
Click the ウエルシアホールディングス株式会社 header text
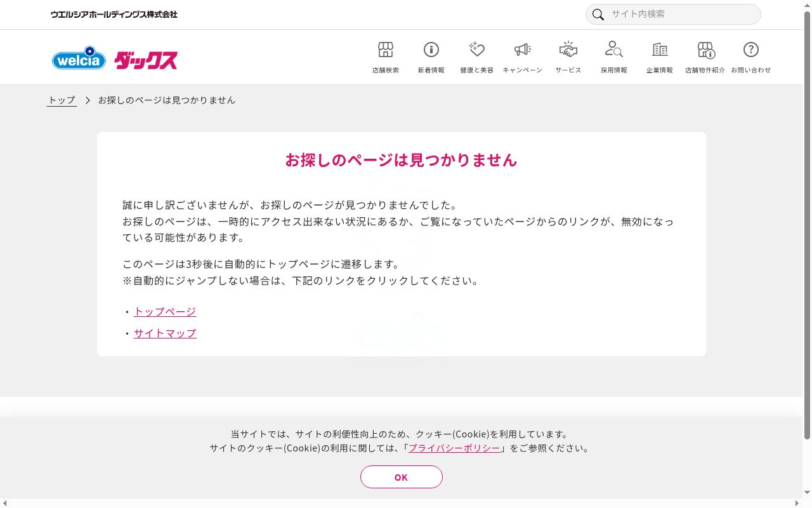(114, 14)
